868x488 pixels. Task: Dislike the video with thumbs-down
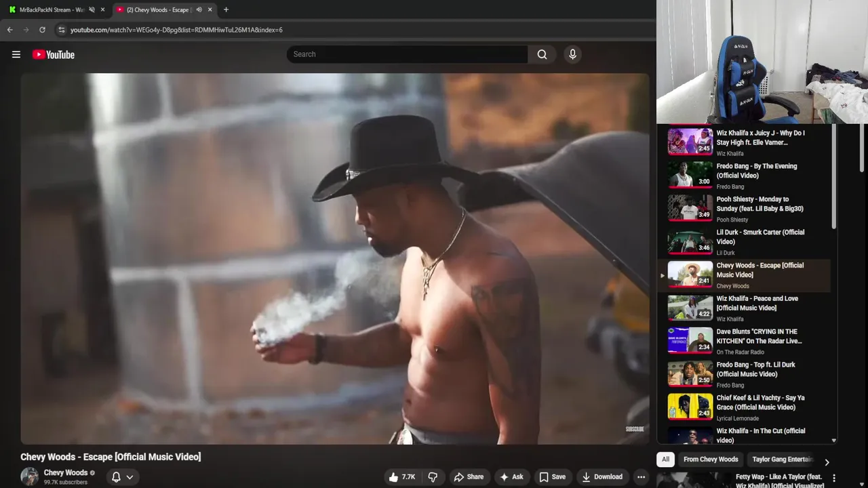coord(433,476)
